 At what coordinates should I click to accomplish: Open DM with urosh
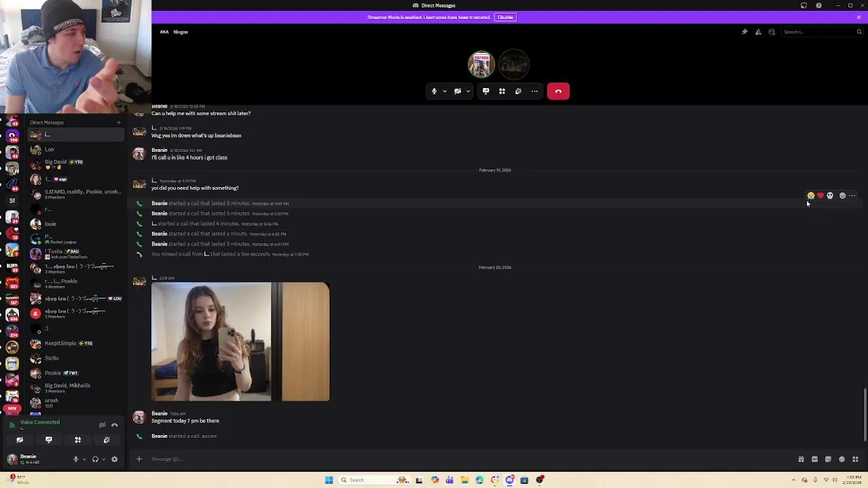pos(76,403)
